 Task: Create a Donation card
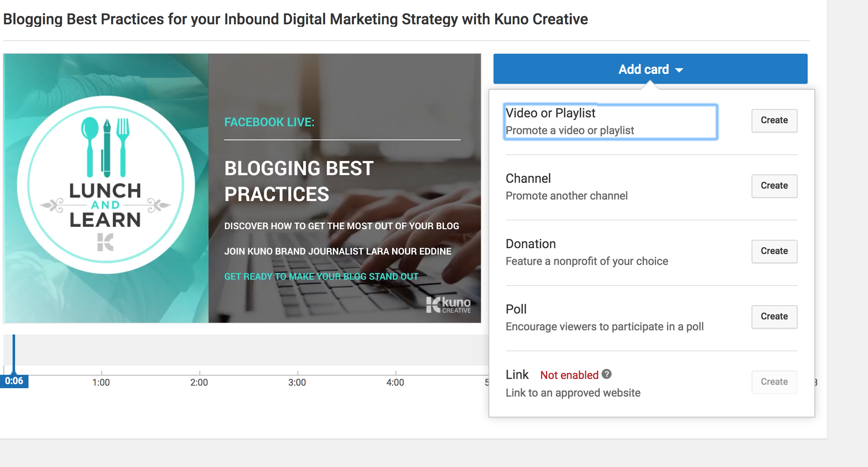(774, 252)
